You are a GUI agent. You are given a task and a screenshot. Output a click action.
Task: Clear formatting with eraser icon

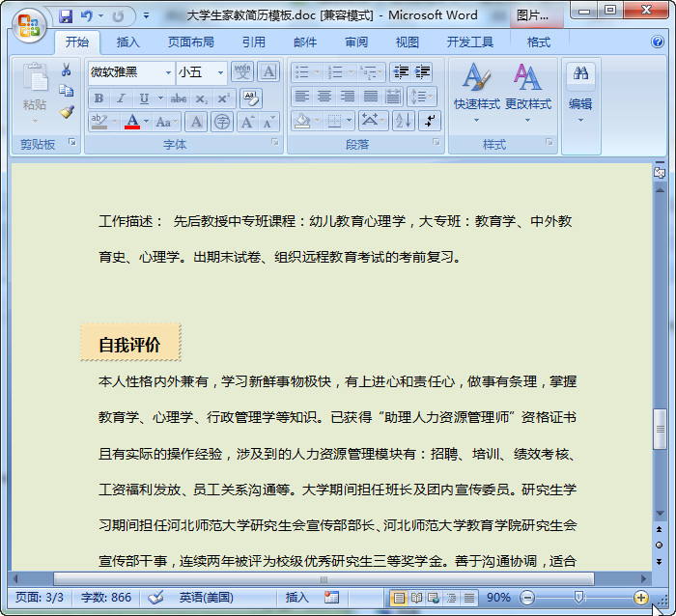[x=251, y=98]
